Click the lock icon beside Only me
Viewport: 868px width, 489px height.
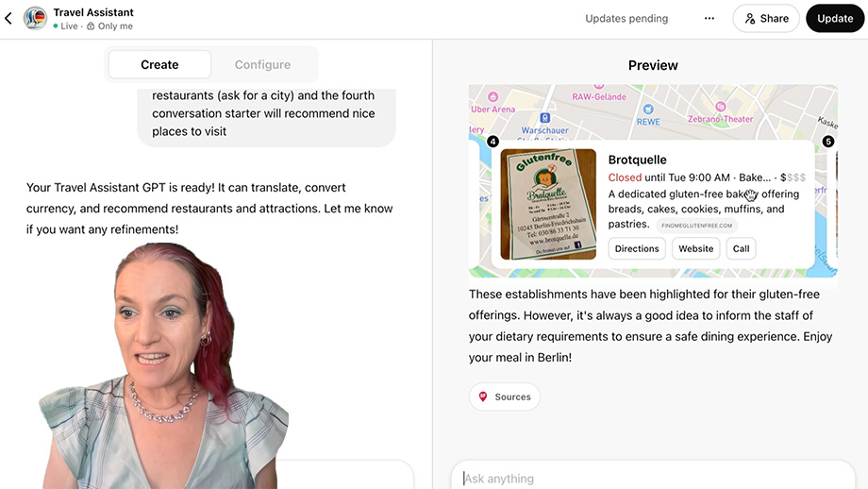coord(91,26)
